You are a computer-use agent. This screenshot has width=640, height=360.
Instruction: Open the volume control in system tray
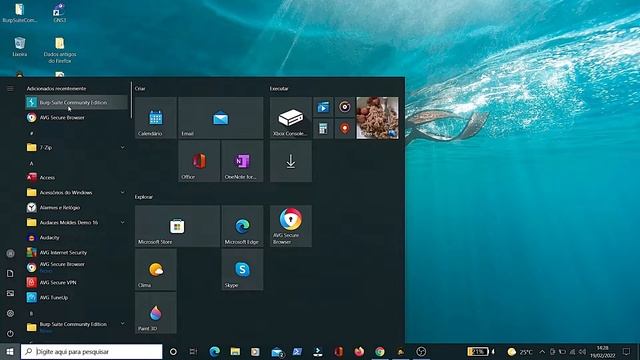(x=582, y=351)
